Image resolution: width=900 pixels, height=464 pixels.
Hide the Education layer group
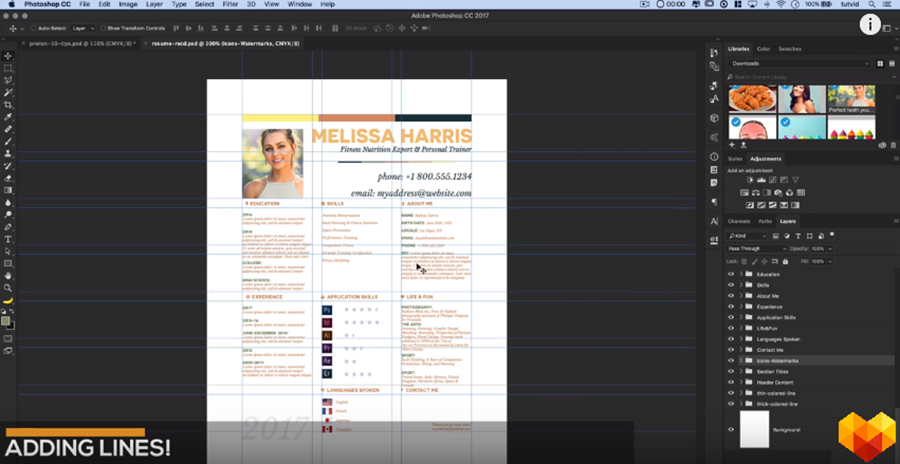pyautogui.click(x=731, y=274)
